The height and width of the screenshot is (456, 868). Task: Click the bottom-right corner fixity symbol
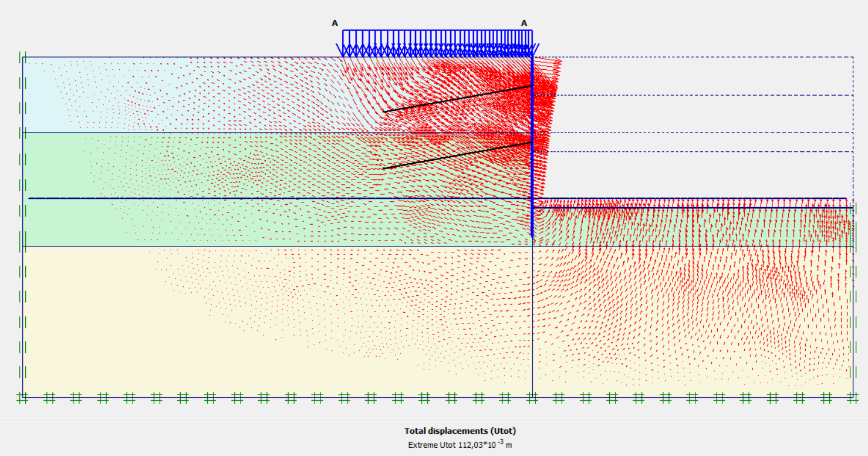[852, 398]
